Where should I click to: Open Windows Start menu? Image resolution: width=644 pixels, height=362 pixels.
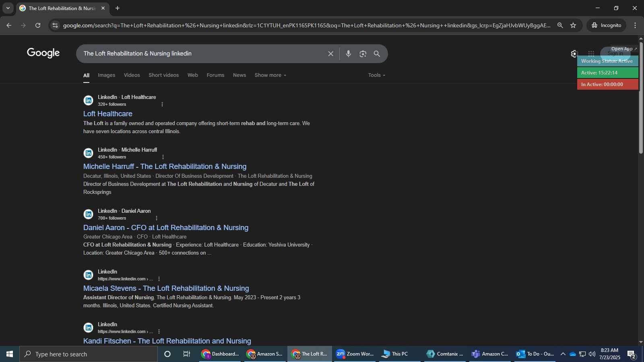point(10,354)
